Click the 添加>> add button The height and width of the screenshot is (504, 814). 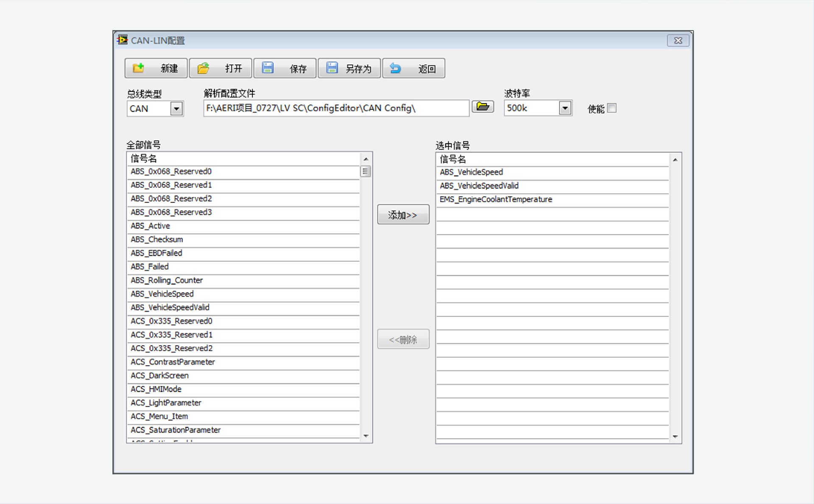point(403,215)
